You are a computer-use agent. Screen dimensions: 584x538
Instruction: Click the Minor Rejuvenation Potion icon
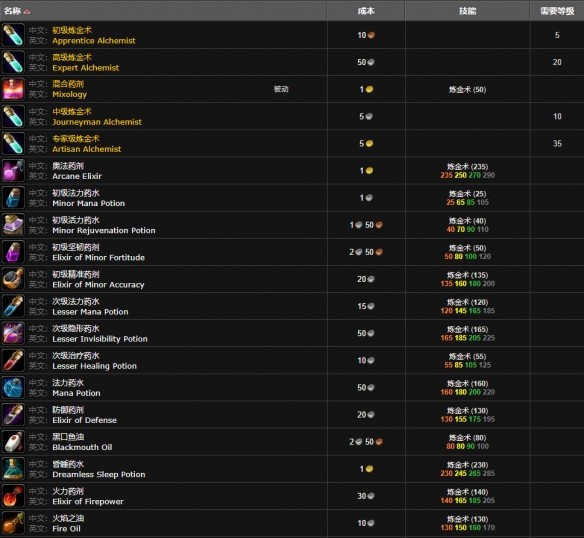pos(13,225)
